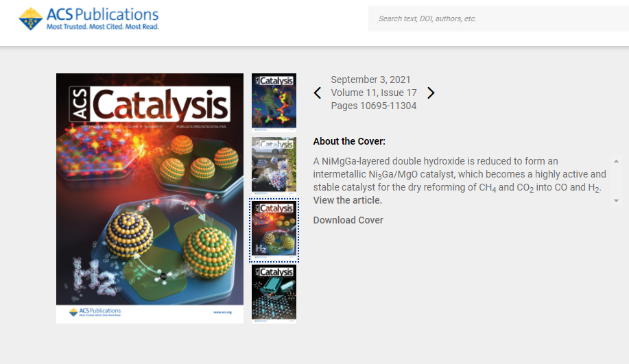Click the Download Cover link
629x364 pixels.
click(348, 220)
